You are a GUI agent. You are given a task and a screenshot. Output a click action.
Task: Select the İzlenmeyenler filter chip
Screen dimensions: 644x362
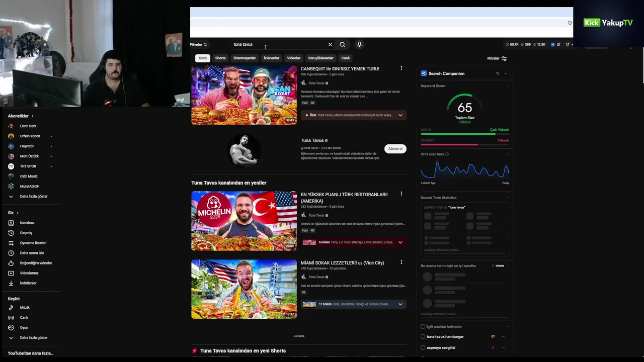(x=245, y=58)
